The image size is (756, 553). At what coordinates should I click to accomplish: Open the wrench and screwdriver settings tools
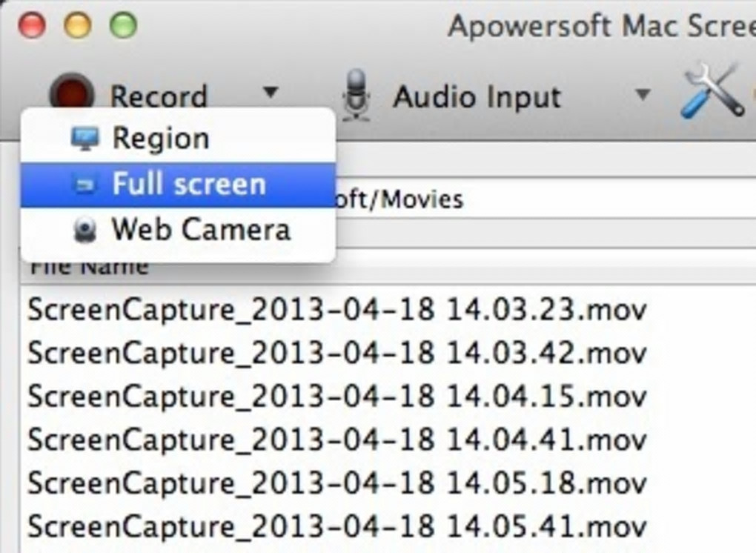712,92
